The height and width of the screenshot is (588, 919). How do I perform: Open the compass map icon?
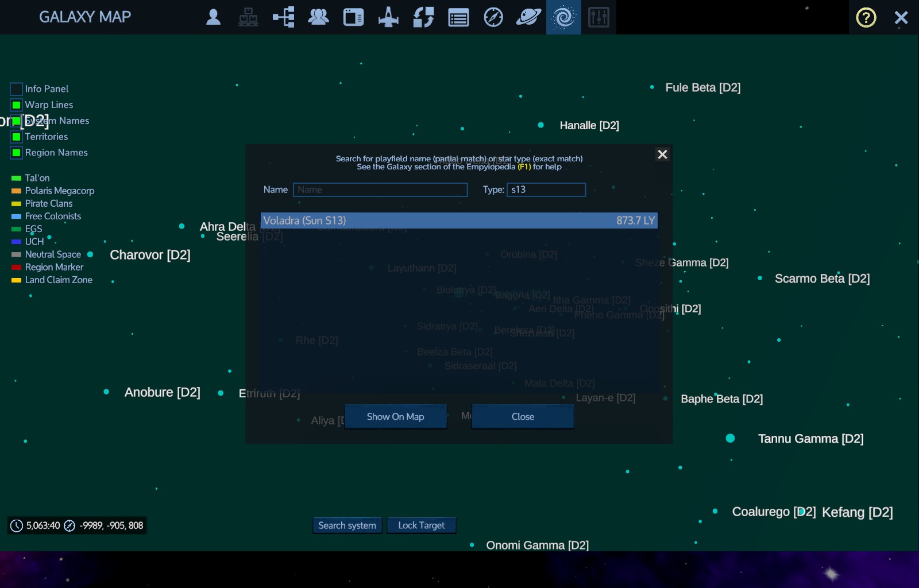(493, 17)
